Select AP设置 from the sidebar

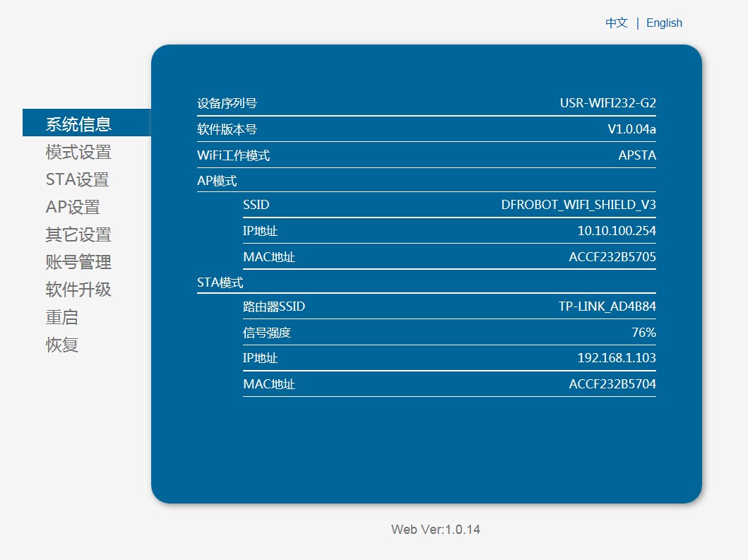(73, 207)
